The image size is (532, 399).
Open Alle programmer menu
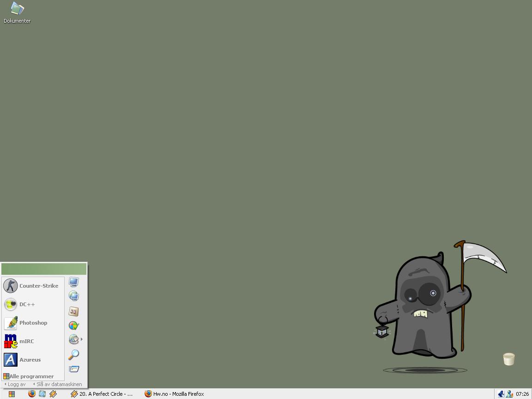[x=29, y=376]
